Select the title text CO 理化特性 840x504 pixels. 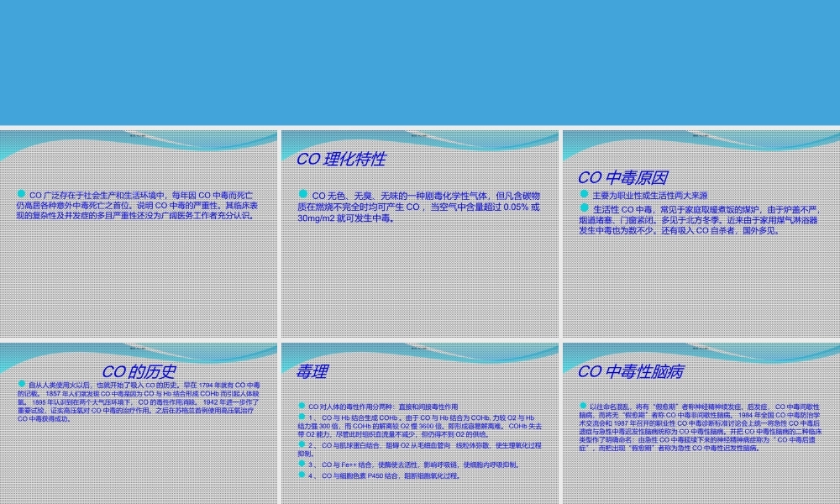[341, 159]
